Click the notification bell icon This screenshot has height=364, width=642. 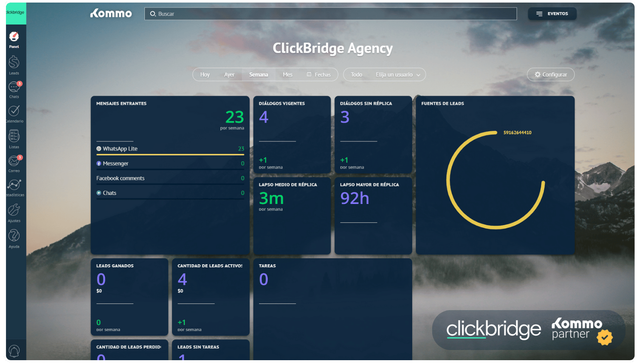coord(14,351)
